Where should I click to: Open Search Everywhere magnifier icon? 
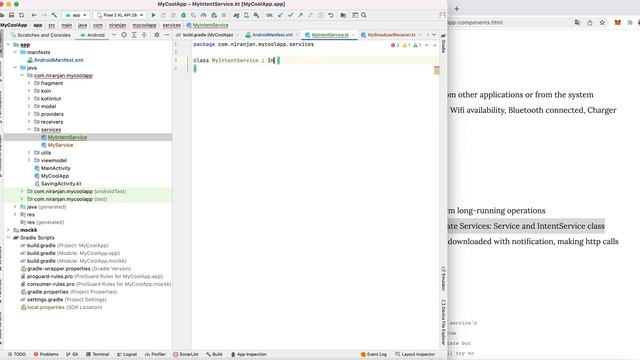364,15
